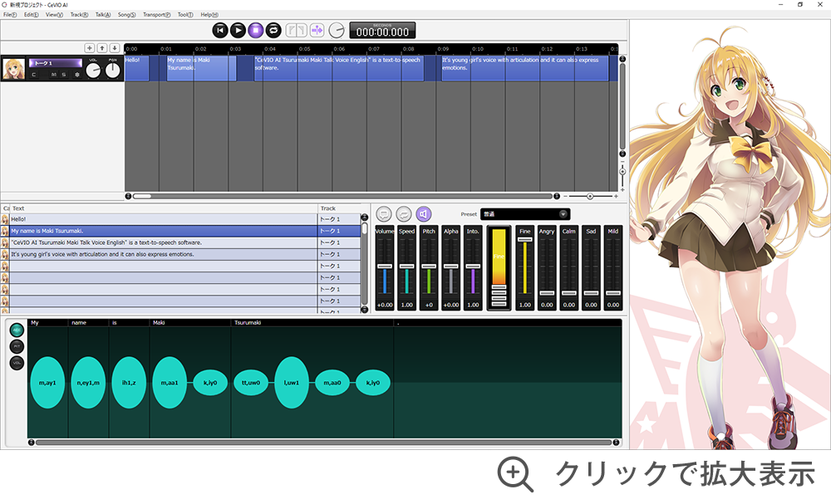
Task: Click the "l,uw1" phoneme bubble
Action: coord(292,382)
